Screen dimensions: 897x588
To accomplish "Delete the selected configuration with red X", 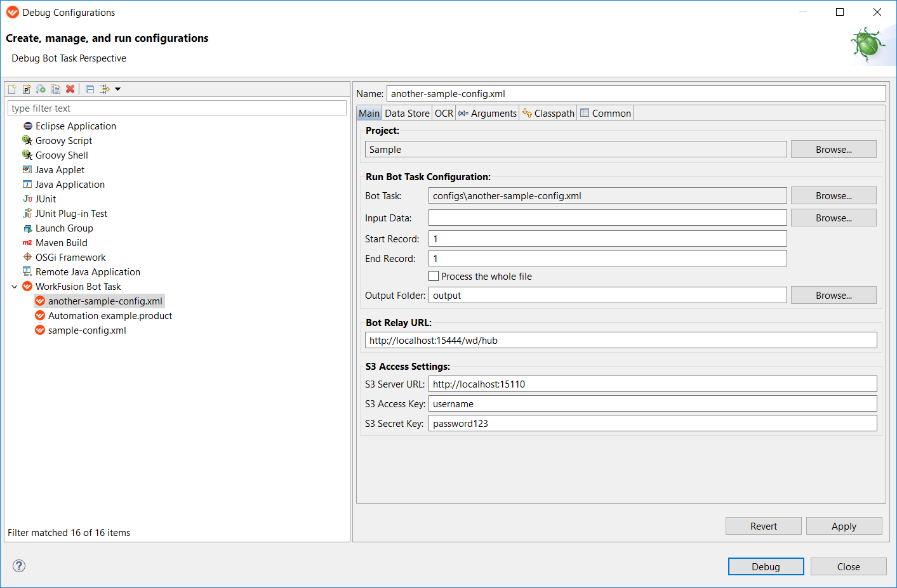I will pos(70,89).
